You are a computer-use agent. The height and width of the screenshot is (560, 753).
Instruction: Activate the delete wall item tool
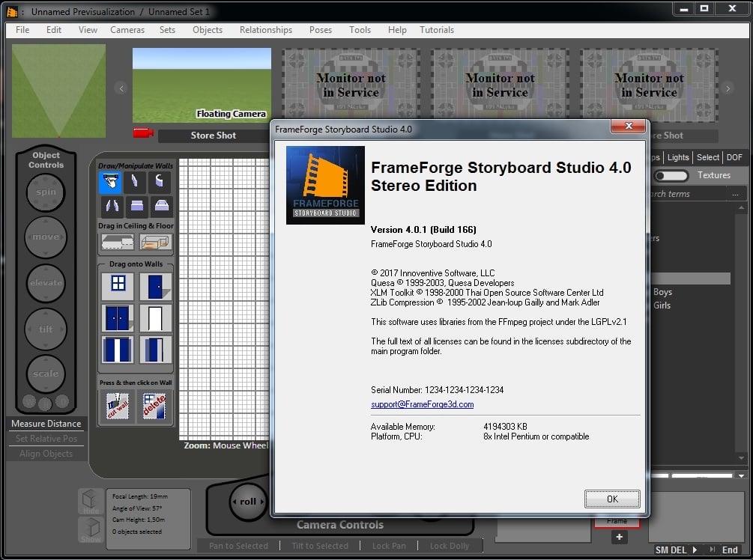154,406
